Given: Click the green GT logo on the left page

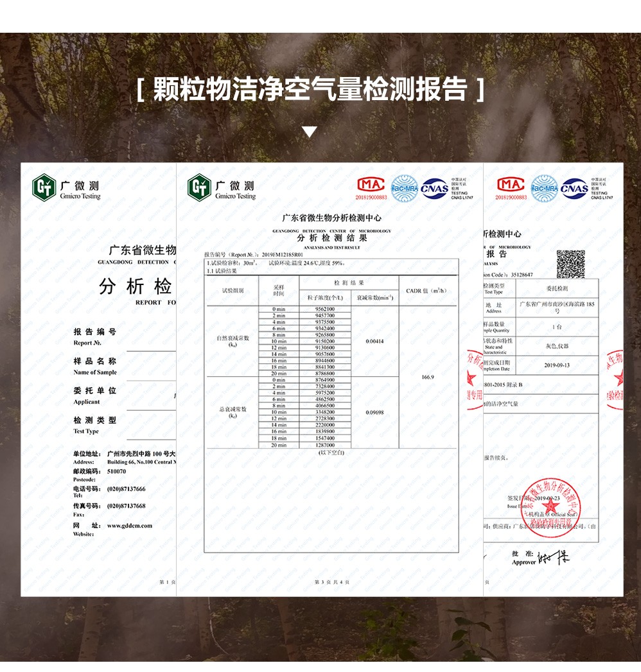Looking at the screenshot, I should click(x=44, y=188).
